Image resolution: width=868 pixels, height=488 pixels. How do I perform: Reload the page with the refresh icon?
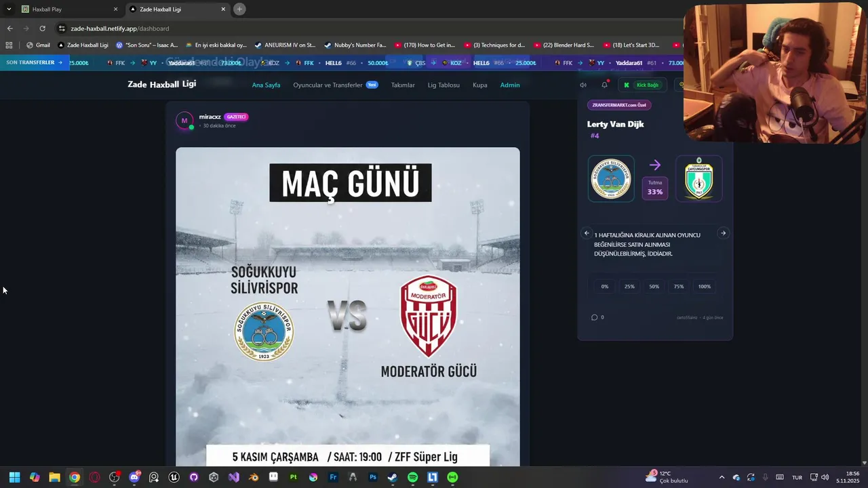42,28
